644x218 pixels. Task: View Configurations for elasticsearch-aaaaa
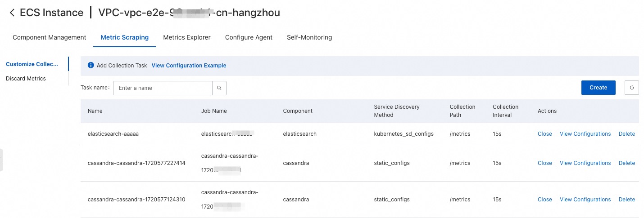tap(585, 134)
